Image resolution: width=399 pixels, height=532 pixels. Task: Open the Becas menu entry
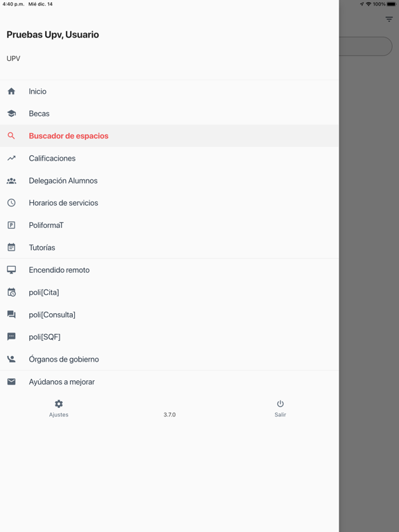coord(169,114)
